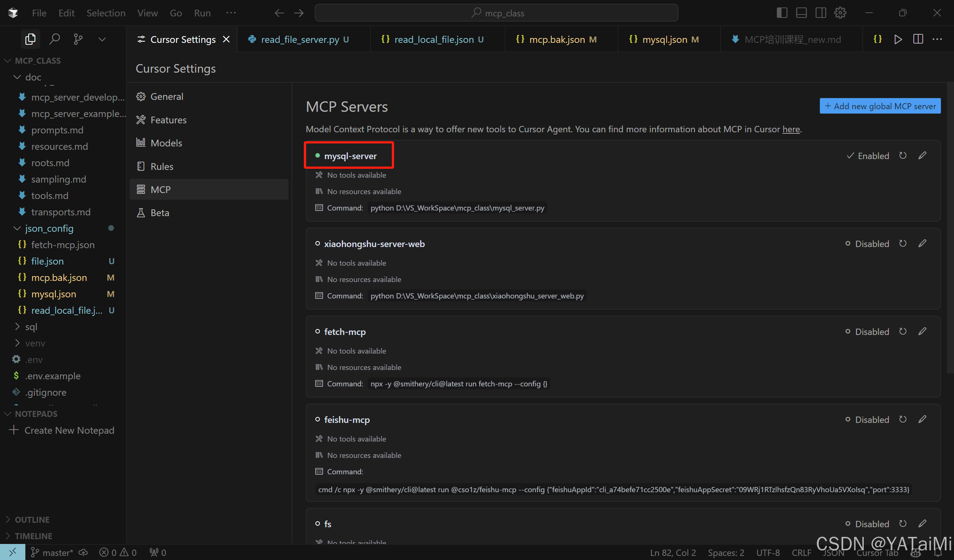The image size is (954, 560).
Task: Open the settings gear in title bar
Action: pyautogui.click(x=840, y=13)
